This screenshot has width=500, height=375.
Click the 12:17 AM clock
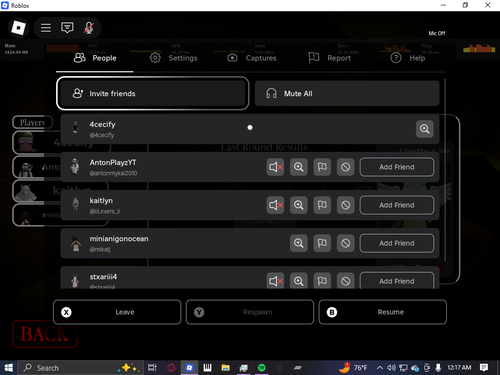459,368
